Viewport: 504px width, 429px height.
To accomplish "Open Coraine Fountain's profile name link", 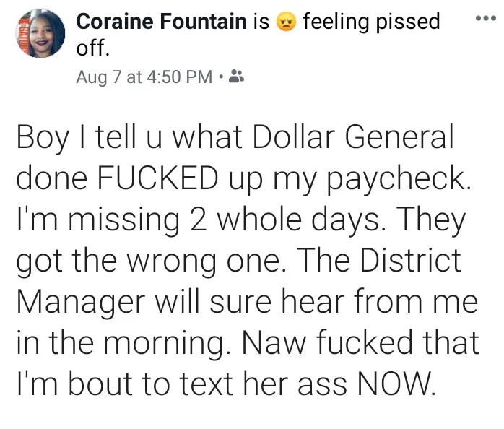I will pyautogui.click(x=161, y=22).
